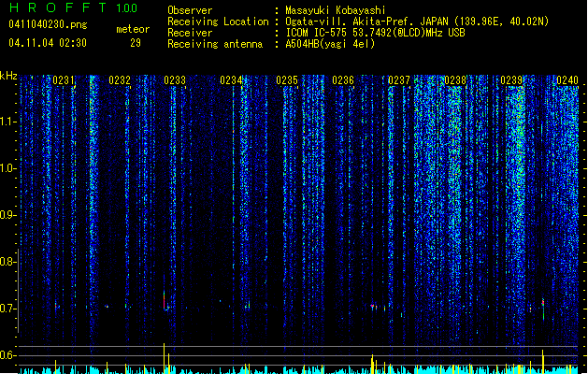The height and width of the screenshot is (374, 588).
Task: Click the 0236 time marker
Action: coord(343,80)
